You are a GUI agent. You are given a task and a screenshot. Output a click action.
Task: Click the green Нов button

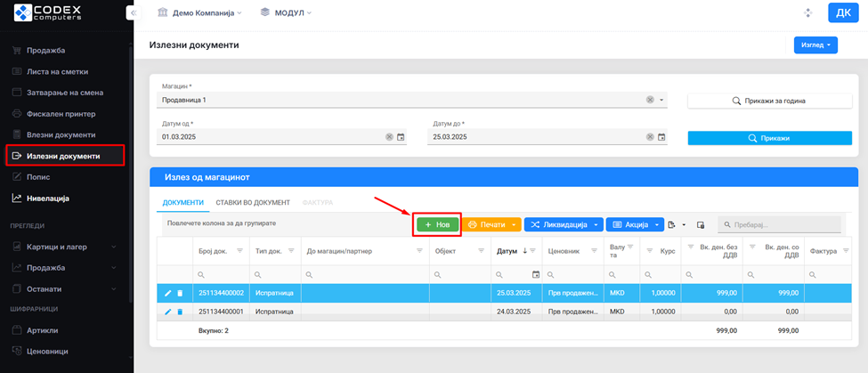[437, 225]
